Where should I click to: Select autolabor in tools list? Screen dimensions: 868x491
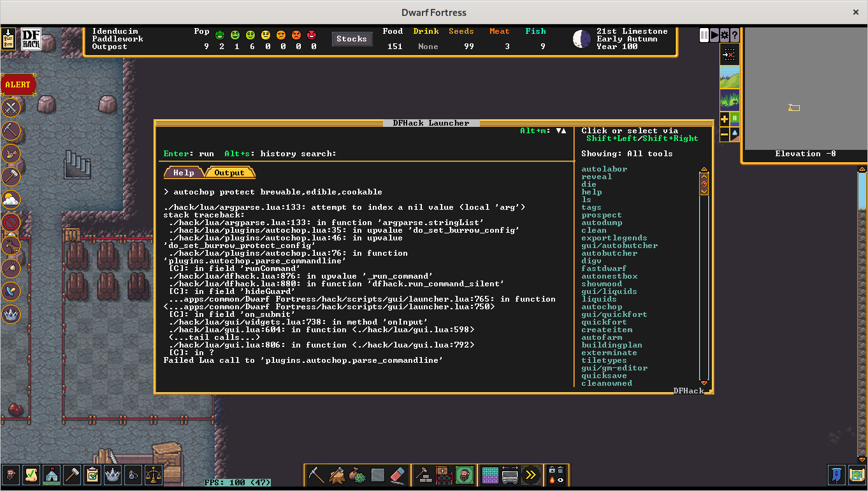click(604, 169)
